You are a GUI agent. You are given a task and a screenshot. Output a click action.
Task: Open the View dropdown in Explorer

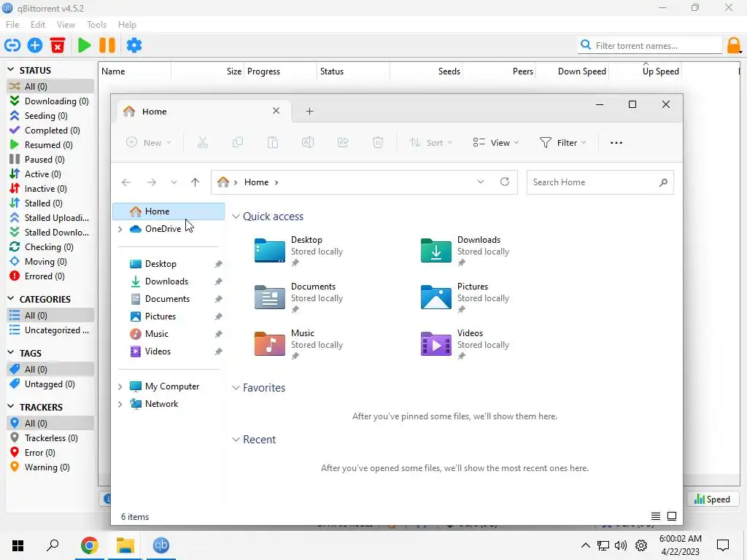495,143
